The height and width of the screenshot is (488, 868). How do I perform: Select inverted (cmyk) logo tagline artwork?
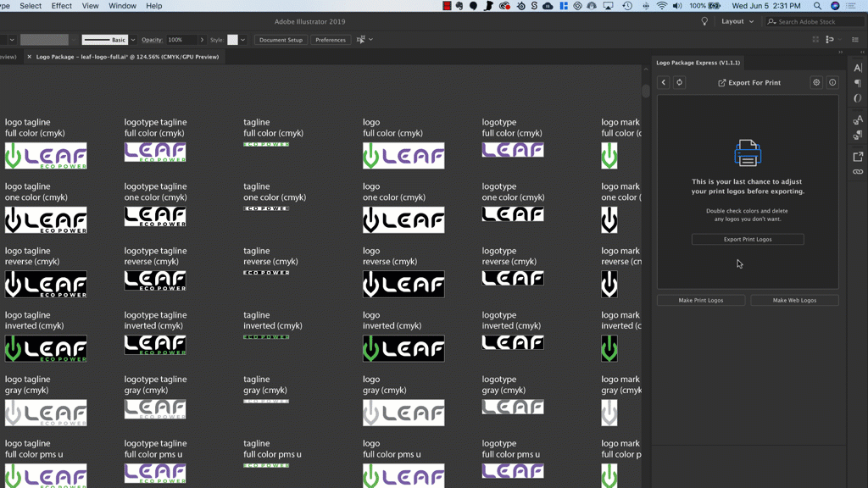tap(46, 348)
